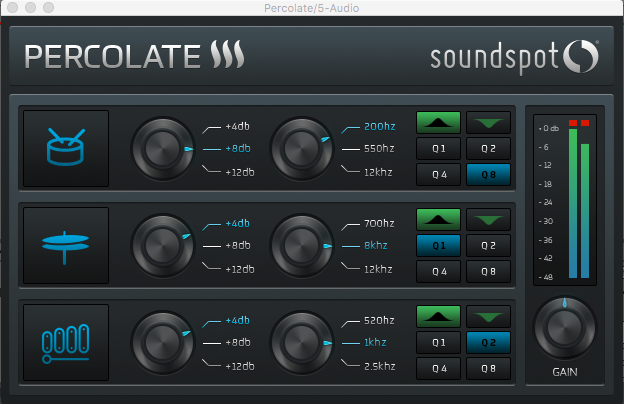Set cymbal row gain to +12db
This screenshot has width=624, height=404.
(x=240, y=269)
